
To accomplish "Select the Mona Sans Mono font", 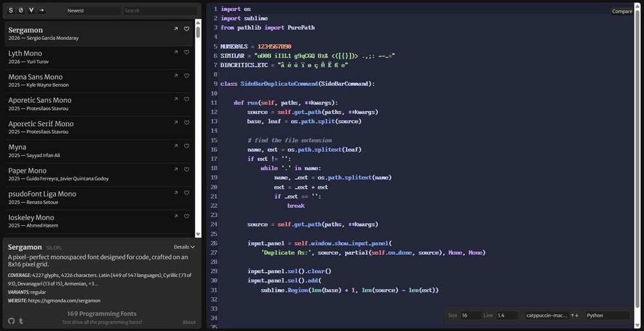I will click(x=99, y=80).
